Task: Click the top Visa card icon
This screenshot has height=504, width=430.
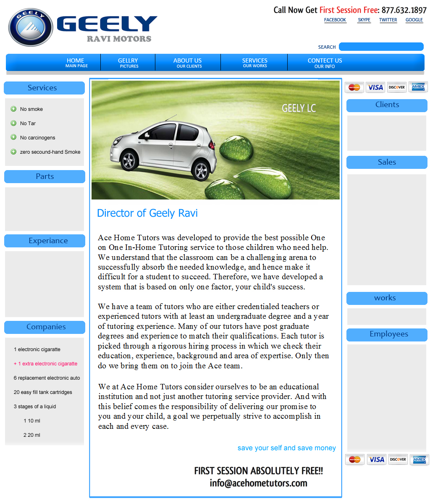Action: pos(375,87)
